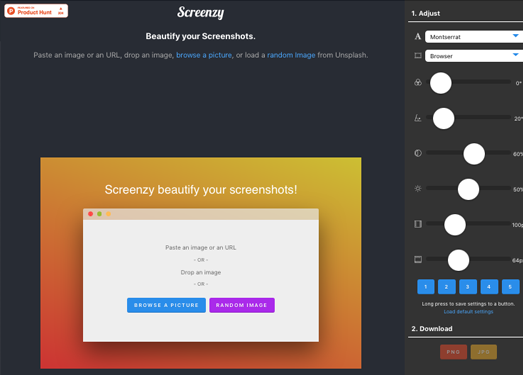The image size is (523, 375).
Task: Download image as JPG
Action: (484, 352)
